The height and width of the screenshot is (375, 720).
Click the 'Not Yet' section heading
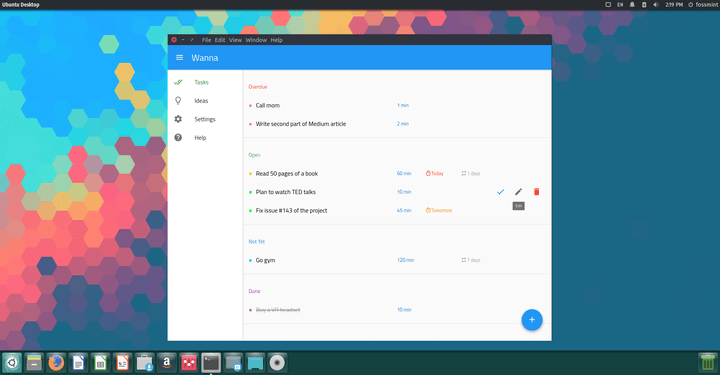click(257, 241)
